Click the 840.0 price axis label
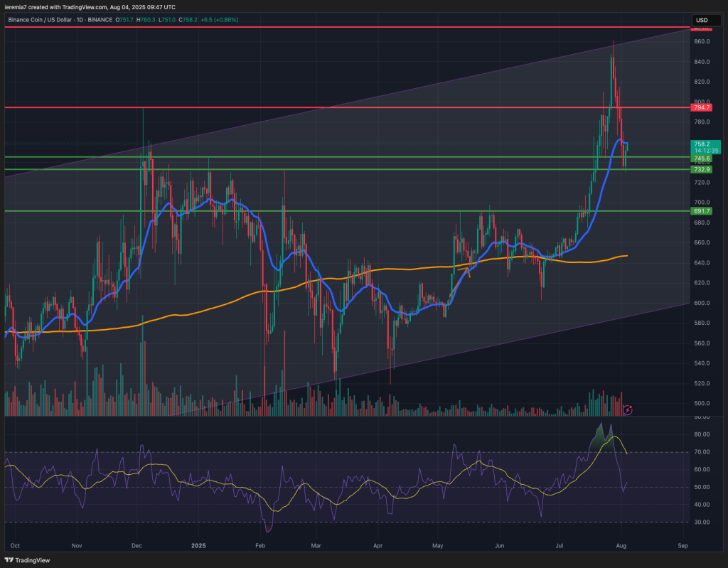The height and width of the screenshot is (568, 728). click(x=702, y=62)
